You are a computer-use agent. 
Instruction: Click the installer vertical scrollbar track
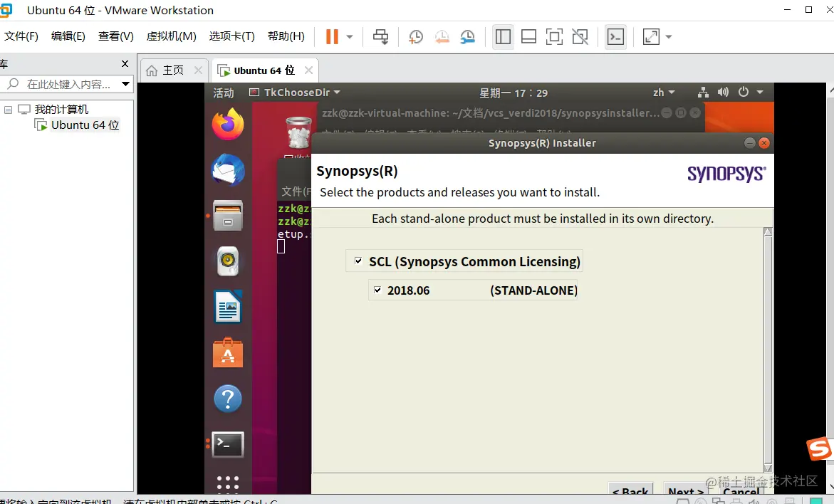(x=768, y=350)
